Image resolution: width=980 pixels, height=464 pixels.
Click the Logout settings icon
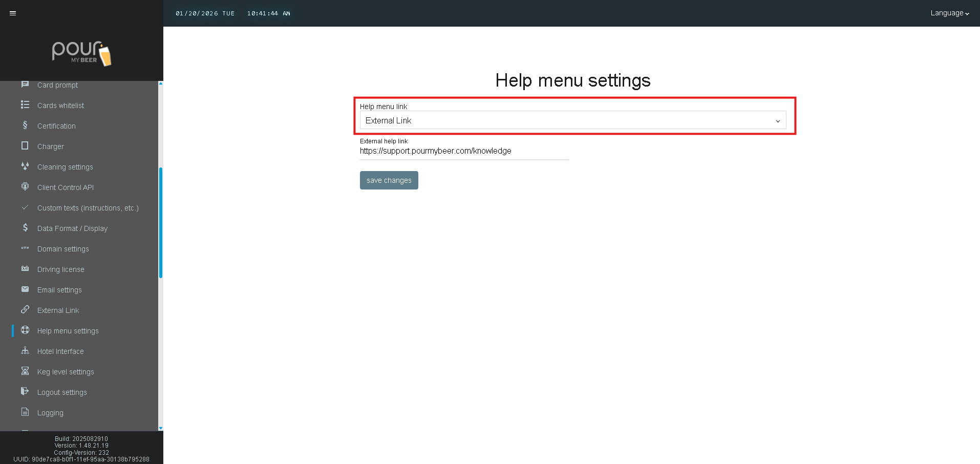click(25, 392)
